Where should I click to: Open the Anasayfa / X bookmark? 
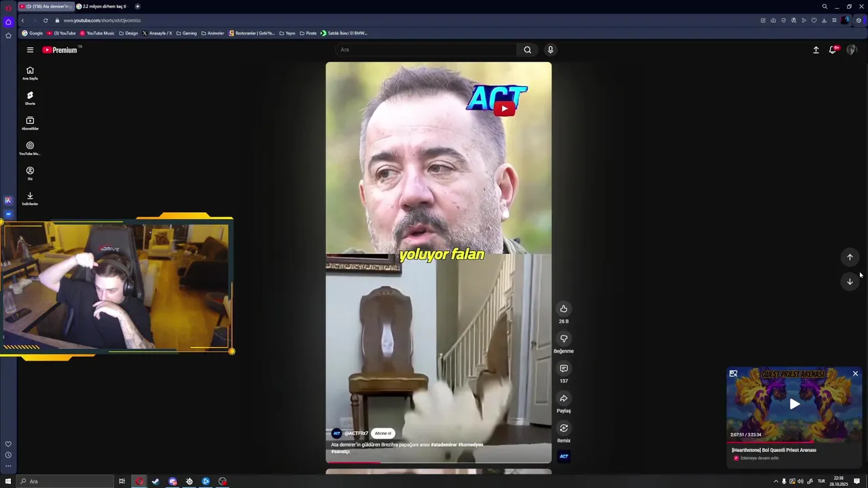coord(157,33)
